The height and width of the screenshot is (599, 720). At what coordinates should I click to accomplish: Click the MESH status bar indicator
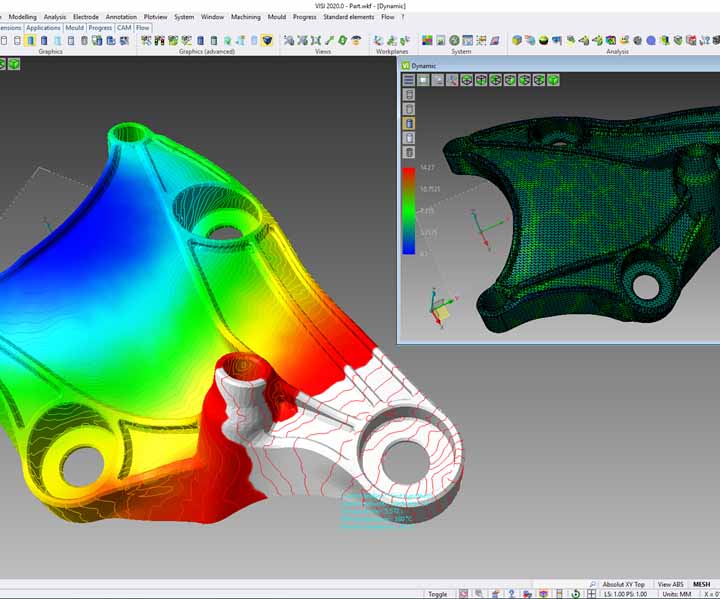701,584
